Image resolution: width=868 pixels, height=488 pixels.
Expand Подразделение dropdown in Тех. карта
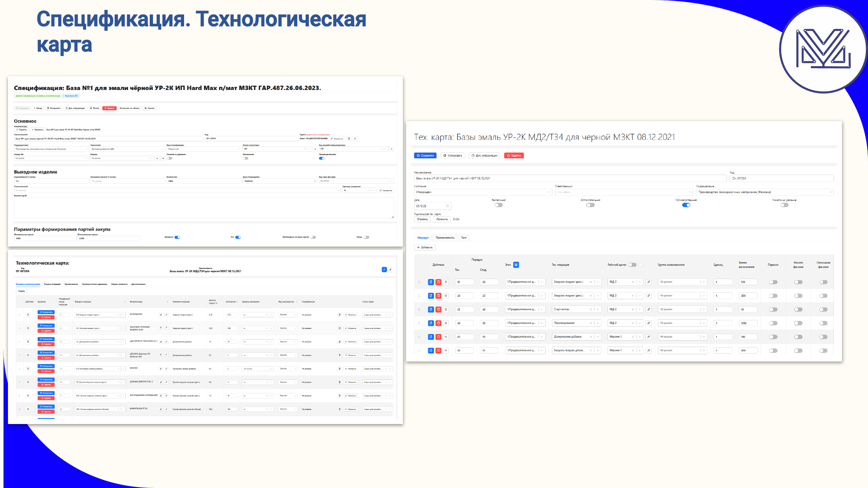click(x=765, y=192)
